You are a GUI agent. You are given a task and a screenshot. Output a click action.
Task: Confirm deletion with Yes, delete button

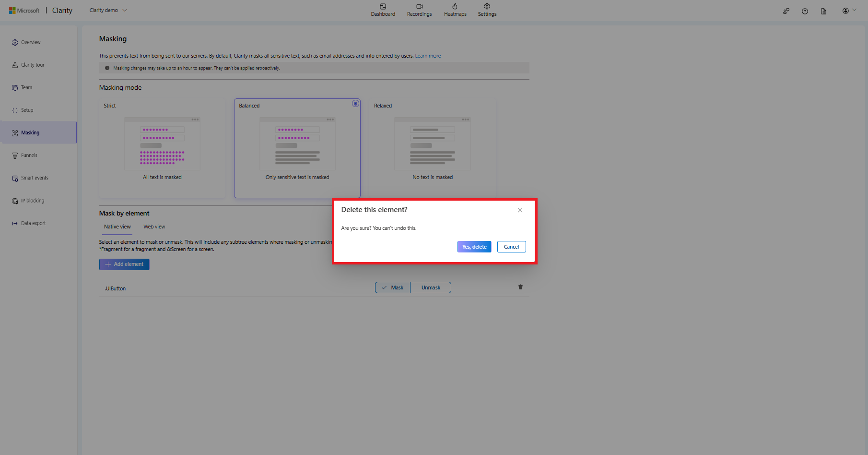coord(474,247)
